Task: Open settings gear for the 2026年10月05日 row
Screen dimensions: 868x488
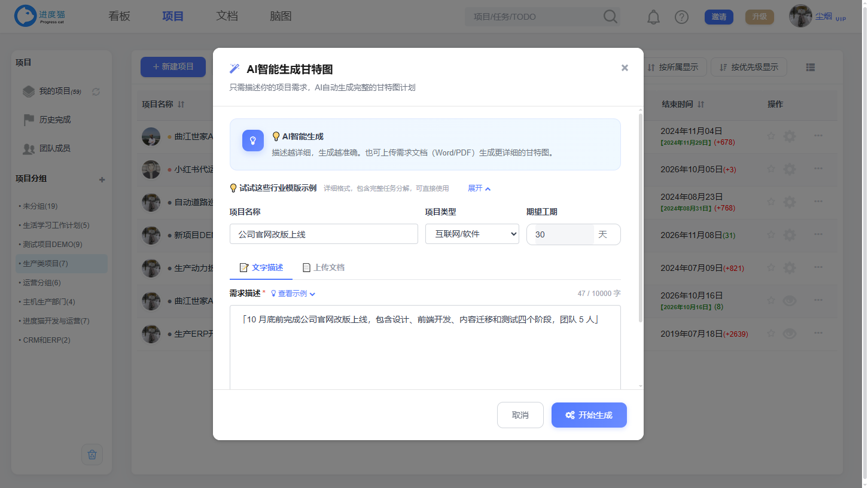Action: (790, 169)
